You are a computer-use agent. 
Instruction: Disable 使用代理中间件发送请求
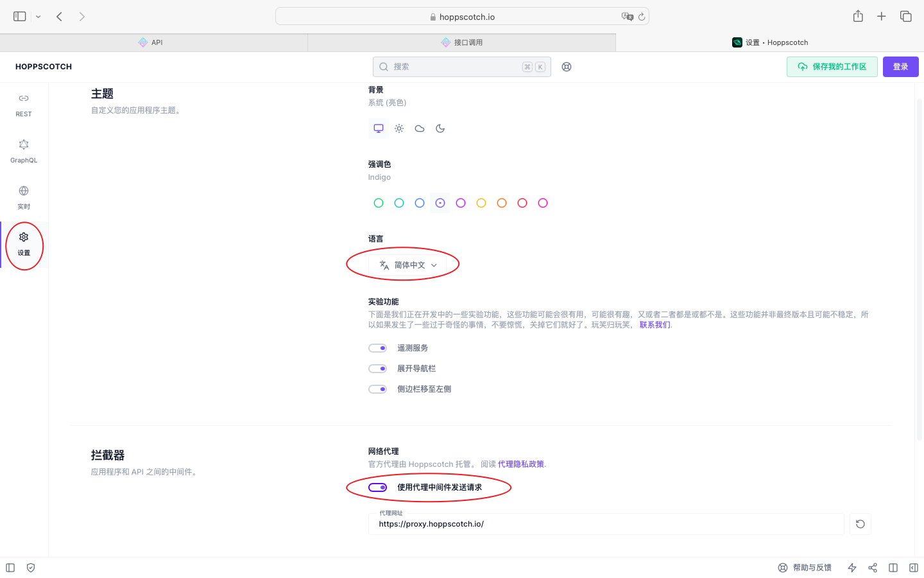point(377,487)
